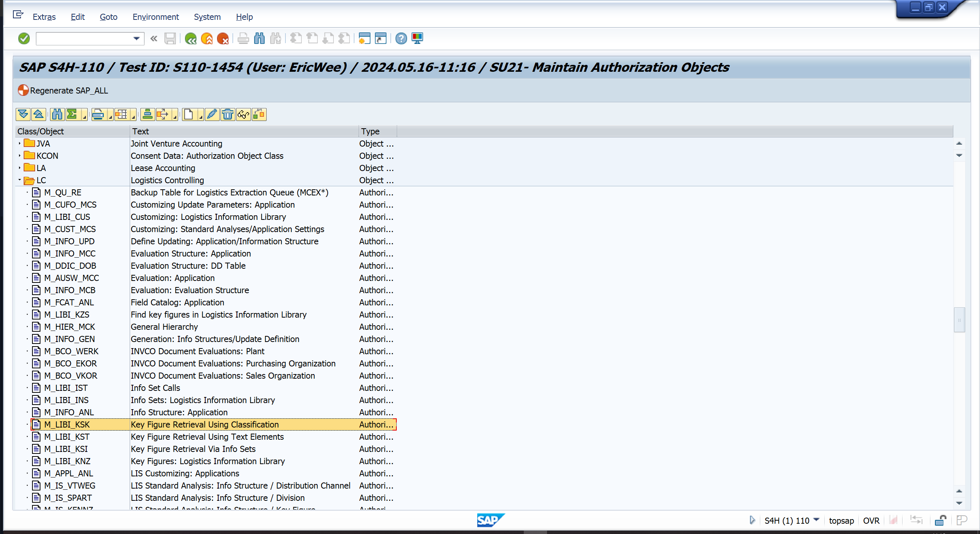Open the Environment menu
Image resolution: width=980 pixels, height=534 pixels.
point(155,17)
